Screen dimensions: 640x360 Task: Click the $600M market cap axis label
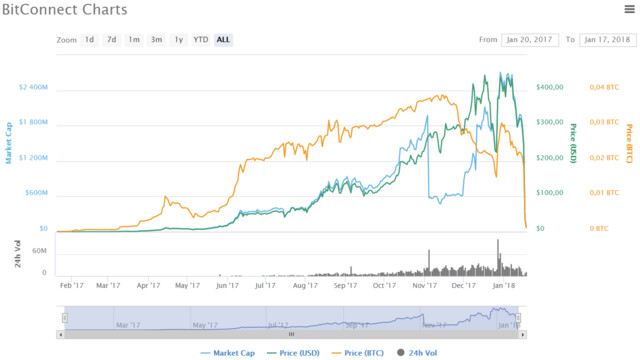pyautogui.click(x=36, y=193)
